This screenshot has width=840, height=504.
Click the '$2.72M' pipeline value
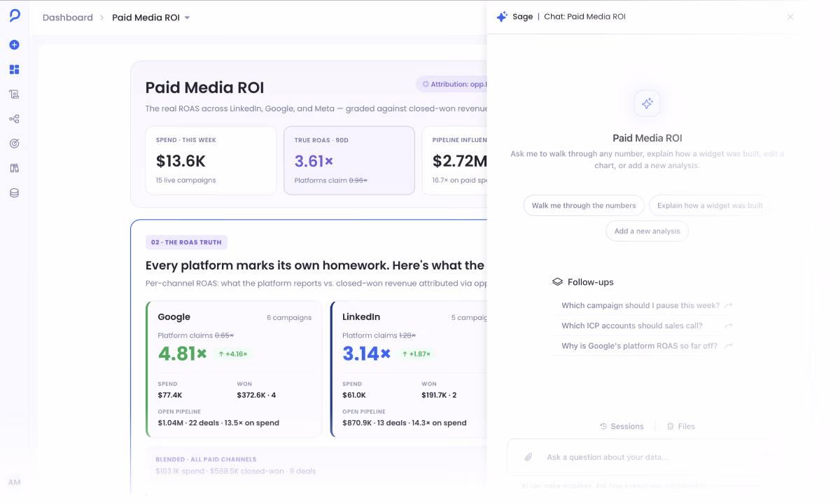pos(460,162)
